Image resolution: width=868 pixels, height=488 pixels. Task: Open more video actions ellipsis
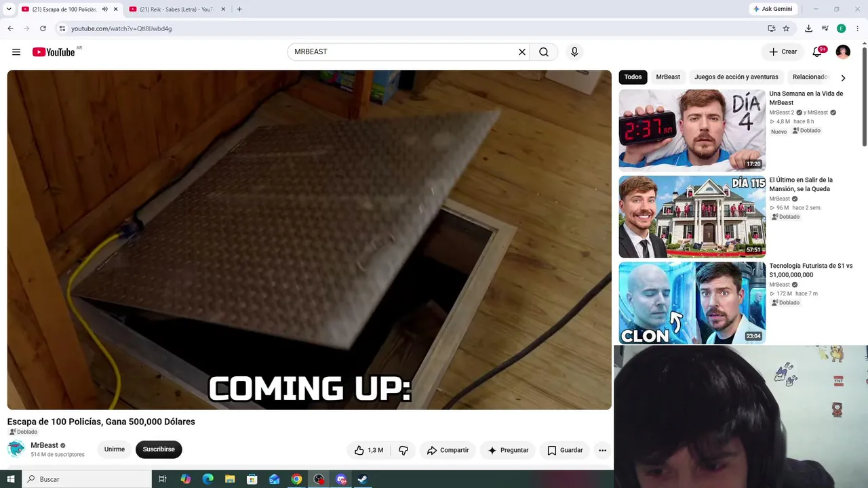pos(602,450)
